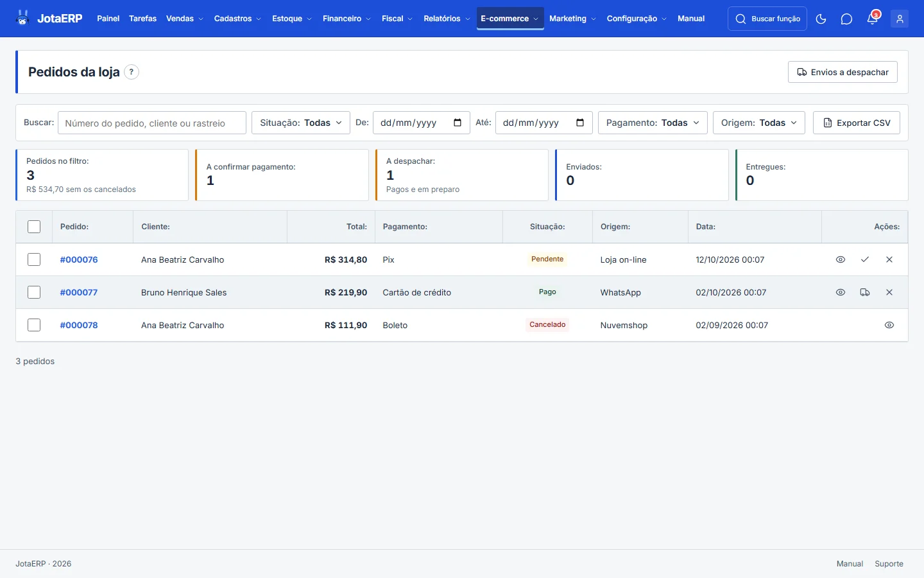Image resolution: width=924 pixels, height=578 pixels.
Task: Open the Suporte footer link
Action: 889,564
